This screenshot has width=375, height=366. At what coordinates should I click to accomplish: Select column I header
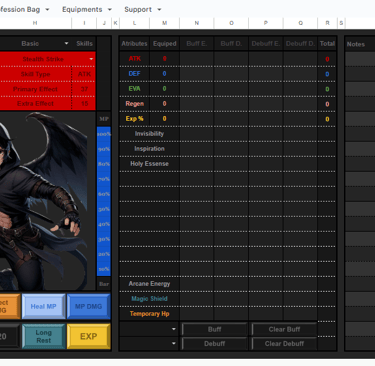tap(84, 23)
